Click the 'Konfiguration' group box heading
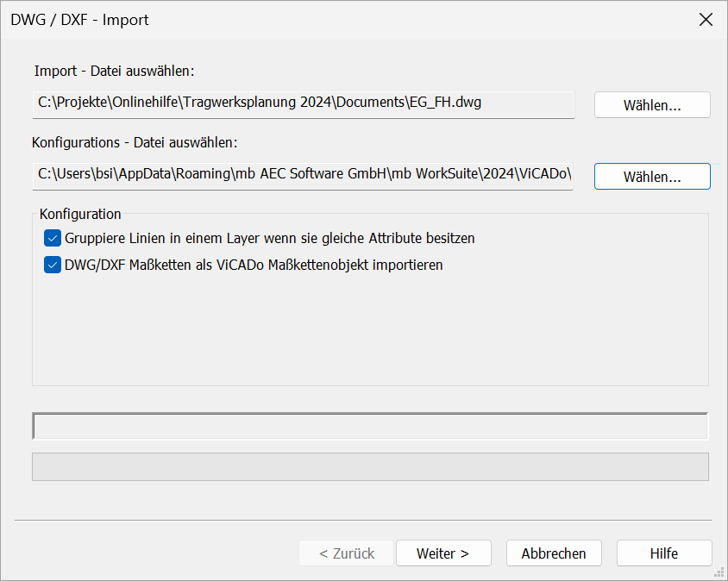Screen dimensions: 728x581 click(80, 214)
